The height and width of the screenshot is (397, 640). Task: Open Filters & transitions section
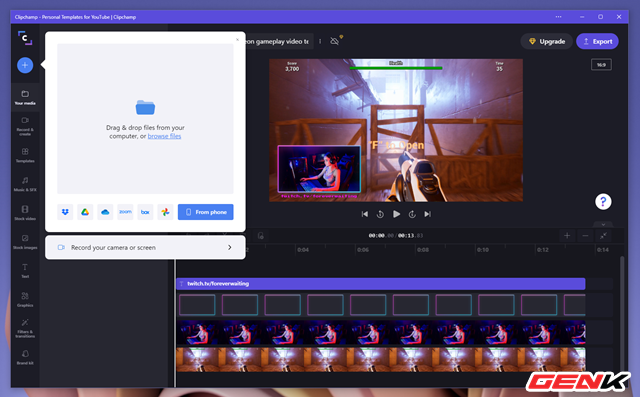(25, 328)
